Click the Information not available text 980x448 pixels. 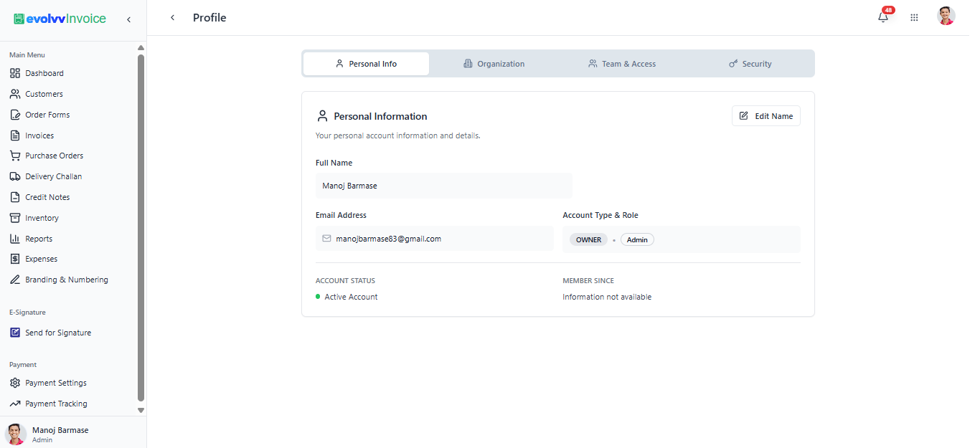(607, 297)
